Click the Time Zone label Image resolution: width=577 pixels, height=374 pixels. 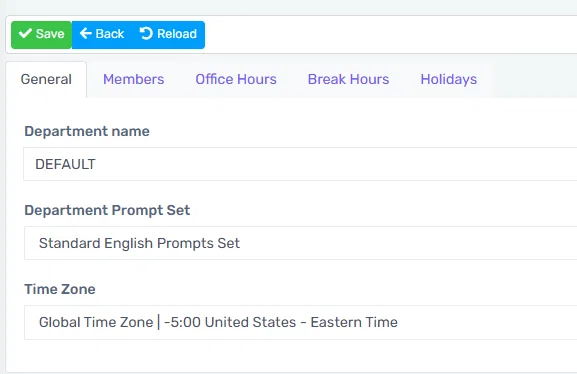pyautogui.click(x=60, y=289)
